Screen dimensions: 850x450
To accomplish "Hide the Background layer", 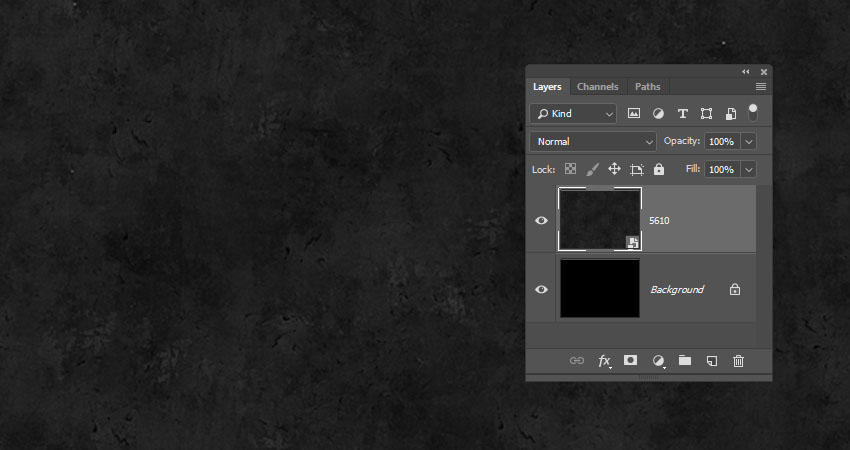I will (542, 289).
